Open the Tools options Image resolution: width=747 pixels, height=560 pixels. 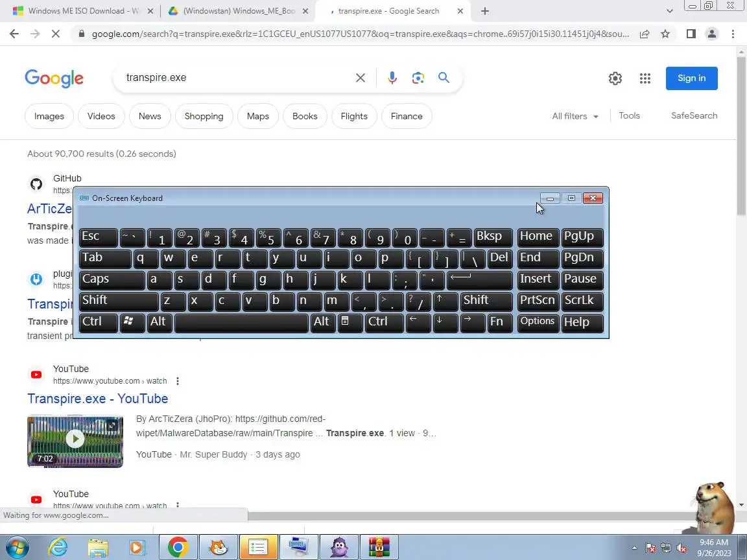click(629, 116)
